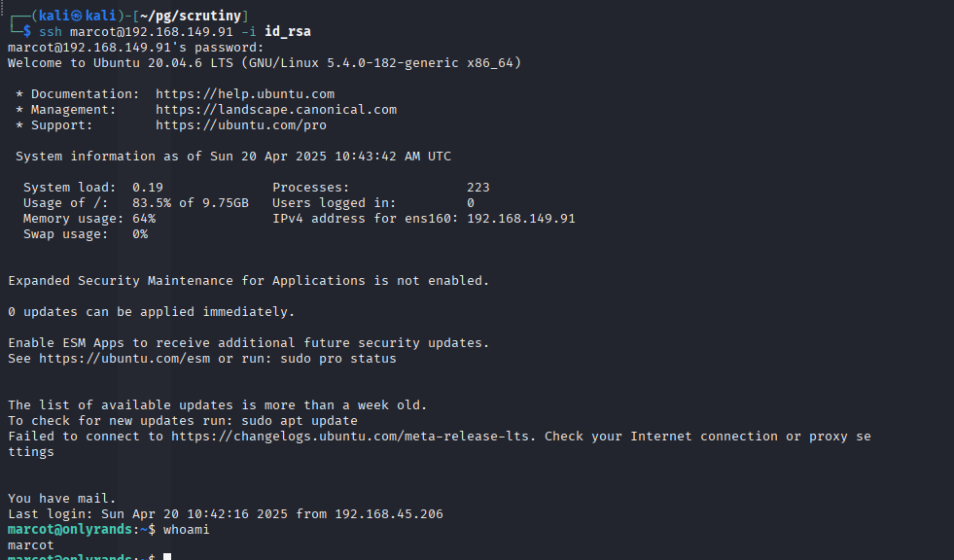
Task: Click the 'You have mail.' message
Action: (61, 499)
